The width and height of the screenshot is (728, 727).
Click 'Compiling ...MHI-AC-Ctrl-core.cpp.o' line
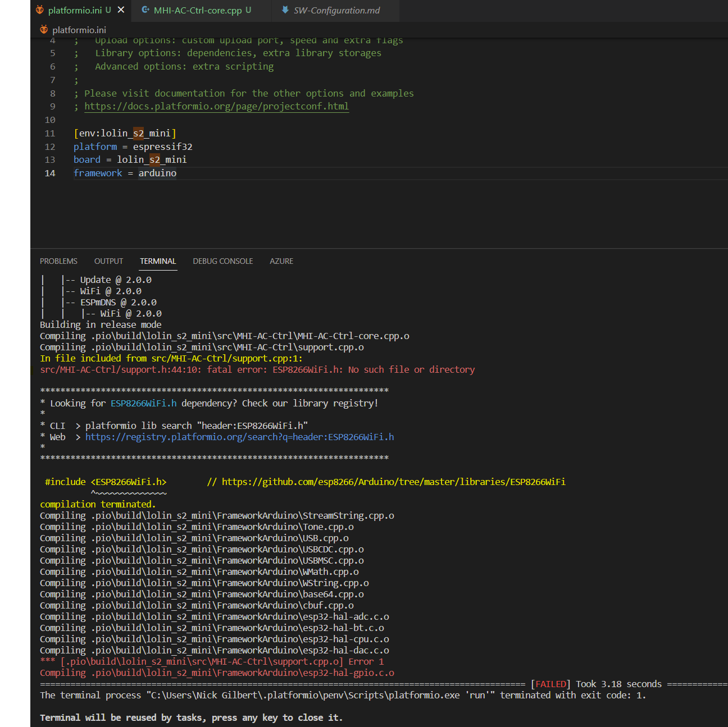(225, 336)
